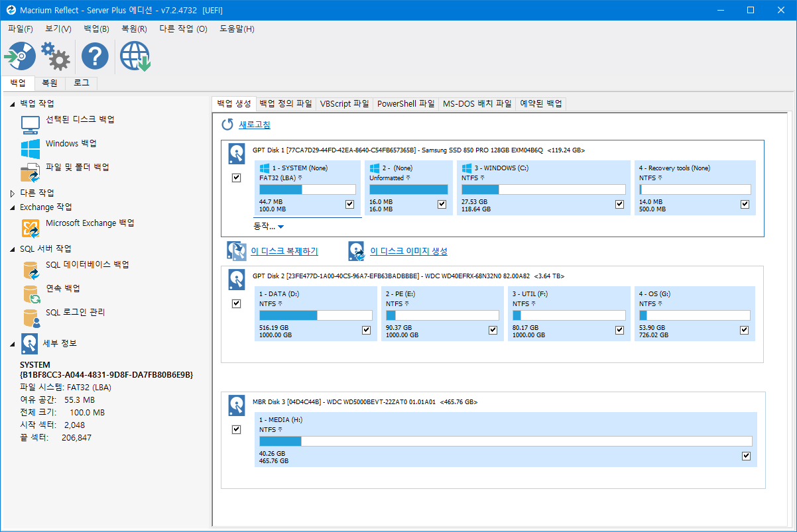Click the MEDIA (H:) usage bar

click(x=505, y=441)
